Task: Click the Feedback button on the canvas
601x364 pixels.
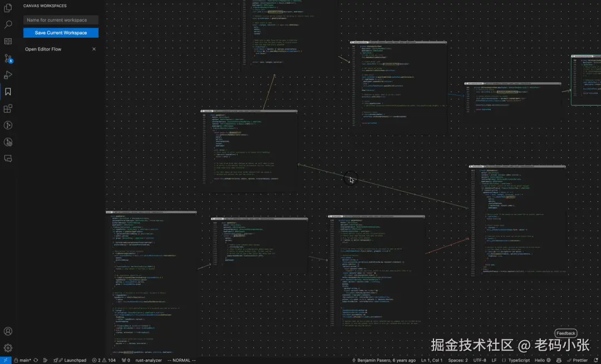Action: coord(566,333)
